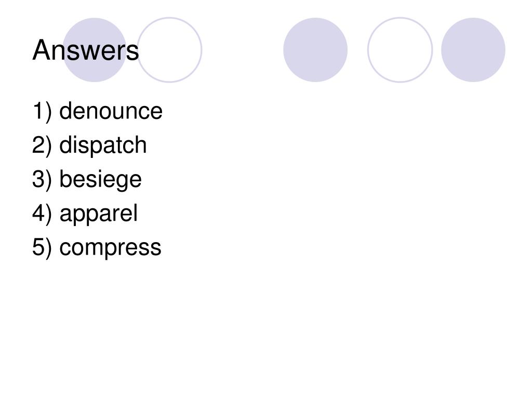Select the word "compress"

point(110,247)
